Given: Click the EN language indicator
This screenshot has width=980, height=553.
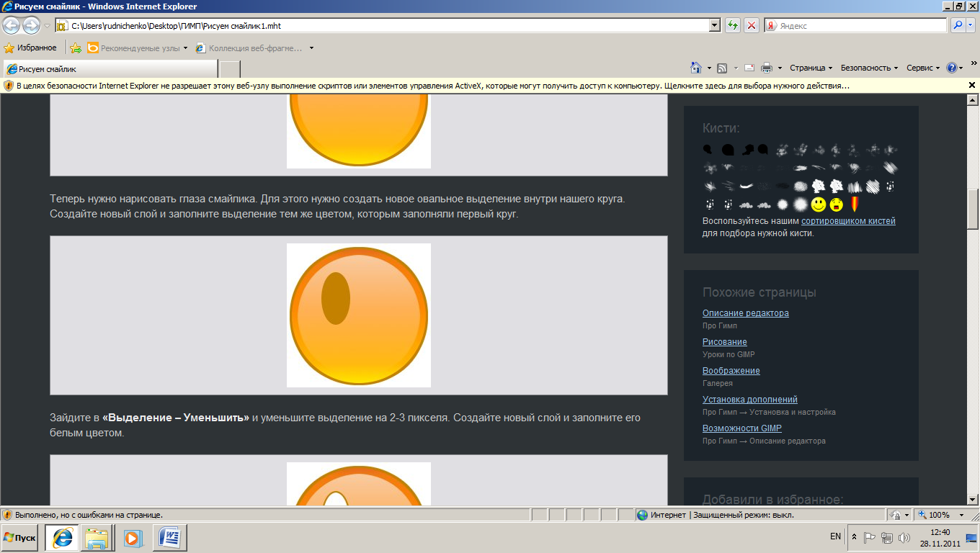Looking at the screenshot, I should (835, 536).
